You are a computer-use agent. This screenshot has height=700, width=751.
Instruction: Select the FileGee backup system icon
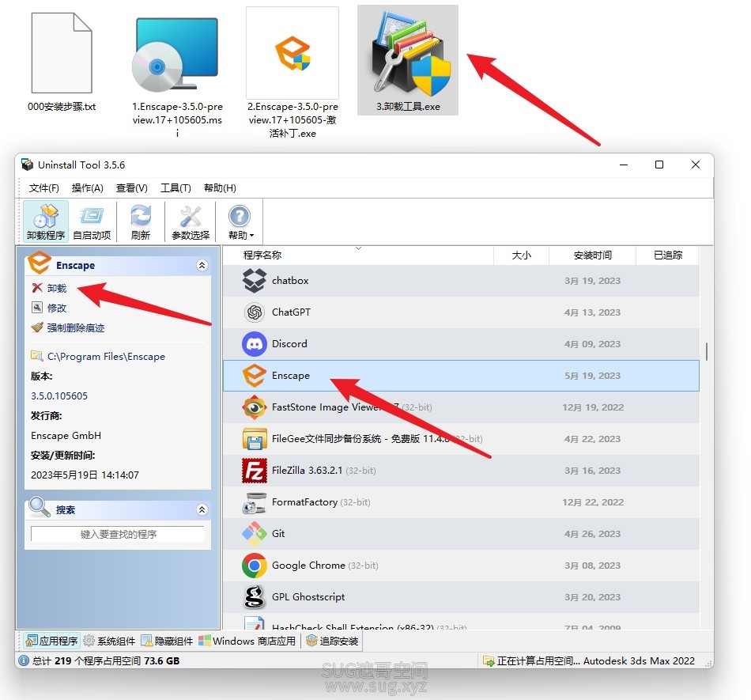[x=255, y=439]
